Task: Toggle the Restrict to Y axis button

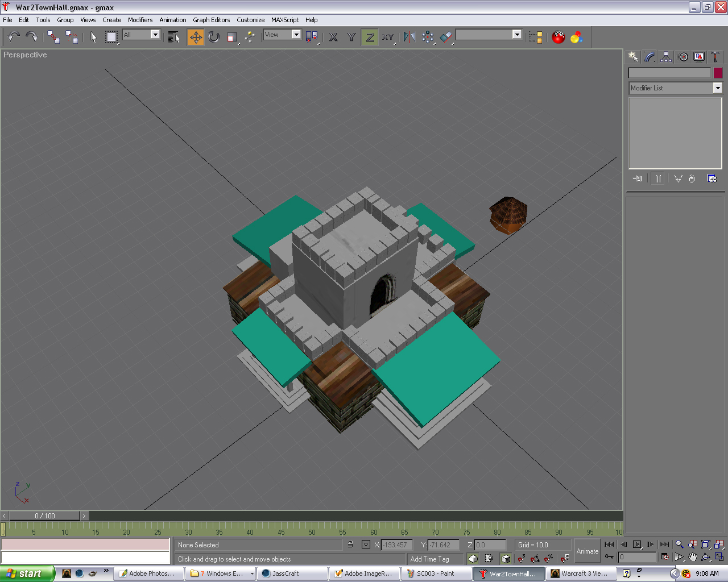Action: click(351, 37)
